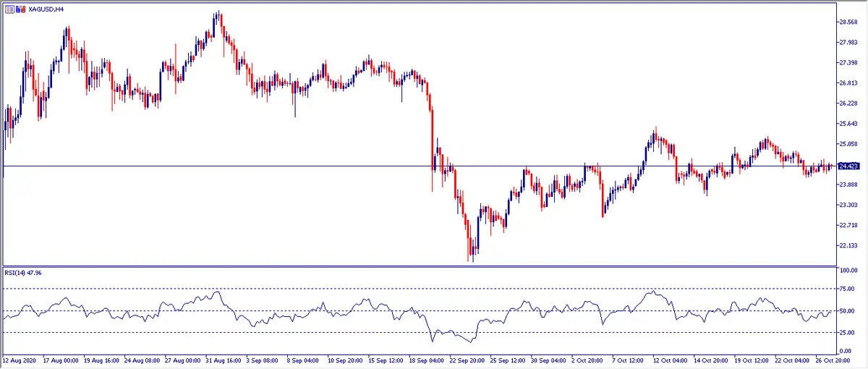This screenshot has width=868, height=369.
Task: Click the 17 Aug 00:00 time label
Action: point(60,360)
